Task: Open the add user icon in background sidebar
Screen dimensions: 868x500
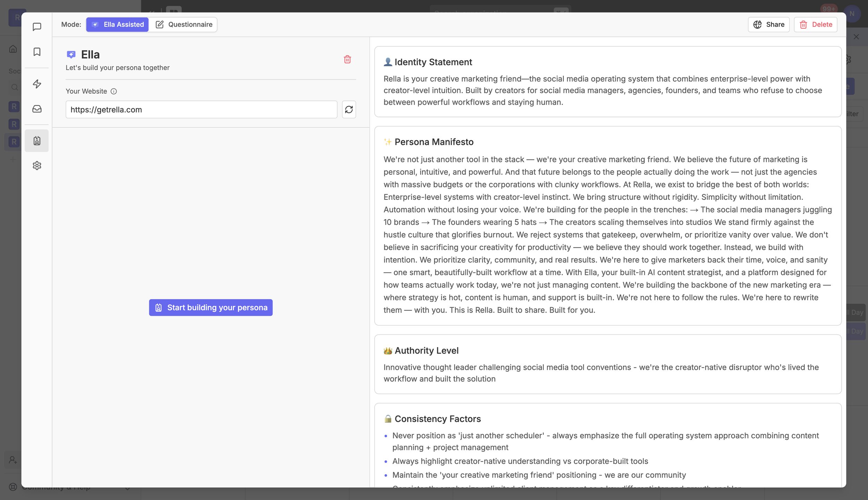Action: [13, 460]
